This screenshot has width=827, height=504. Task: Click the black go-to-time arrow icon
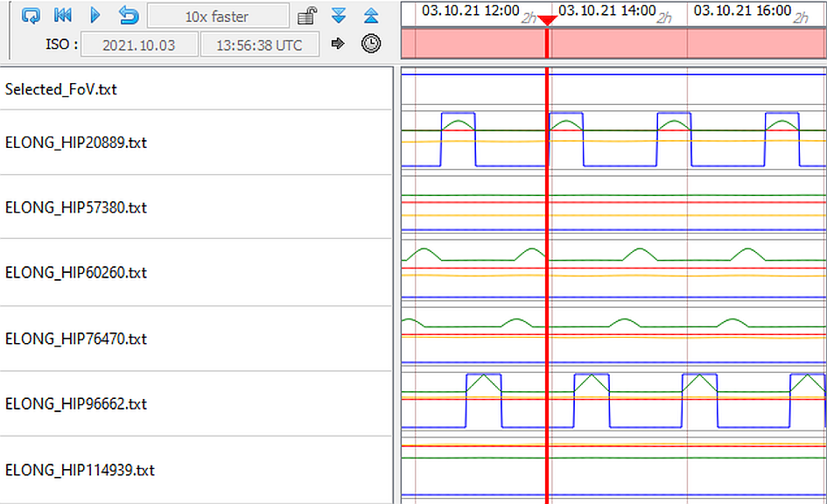pos(338,43)
